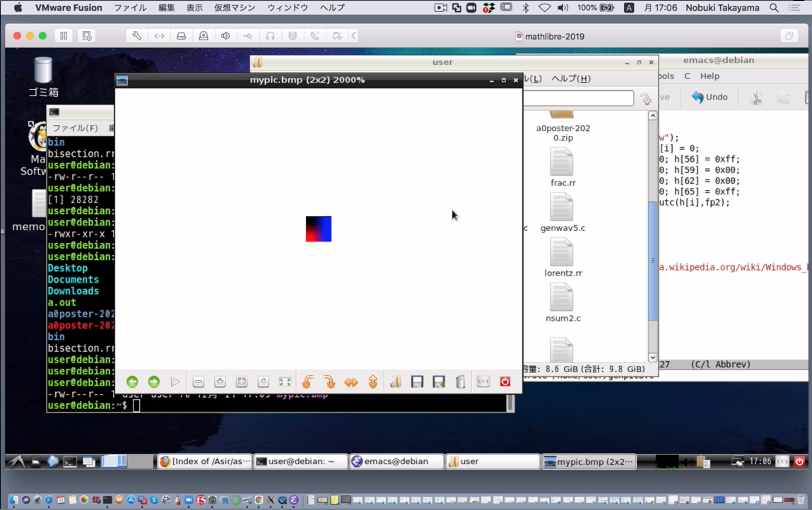The width and height of the screenshot is (812, 510).
Task: Start slideshow in image viewer
Action: click(x=175, y=382)
